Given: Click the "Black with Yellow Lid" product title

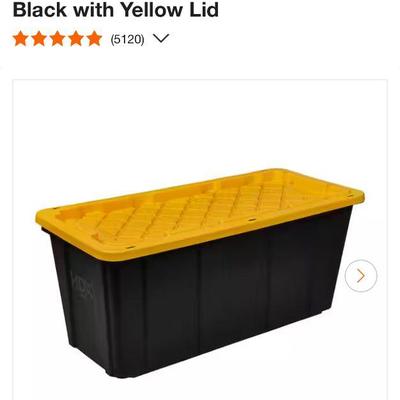Looking at the screenshot, I should click(x=116, y=10).
